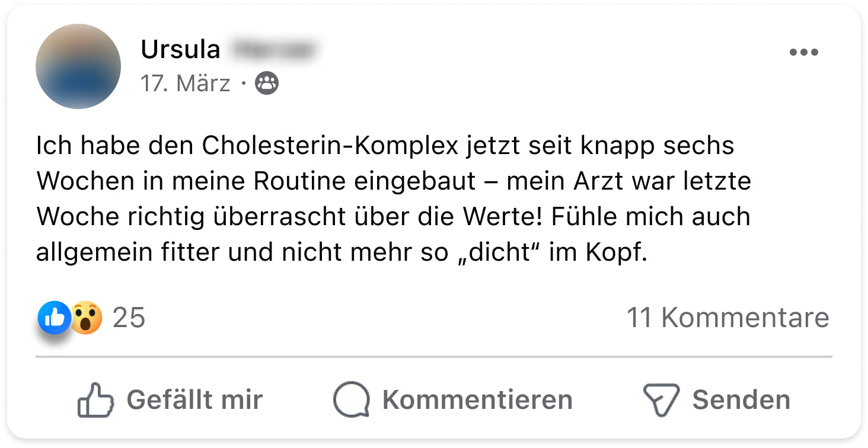The width and height of the screenshot is (868, 448).
Task: Click the wow emoji reaction icon
Action: point(87,318)
